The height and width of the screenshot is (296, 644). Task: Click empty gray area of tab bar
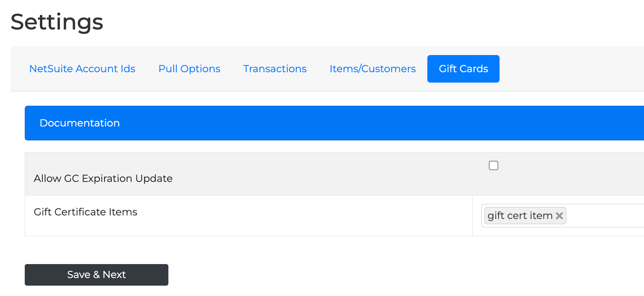click(x=571, y=69)
